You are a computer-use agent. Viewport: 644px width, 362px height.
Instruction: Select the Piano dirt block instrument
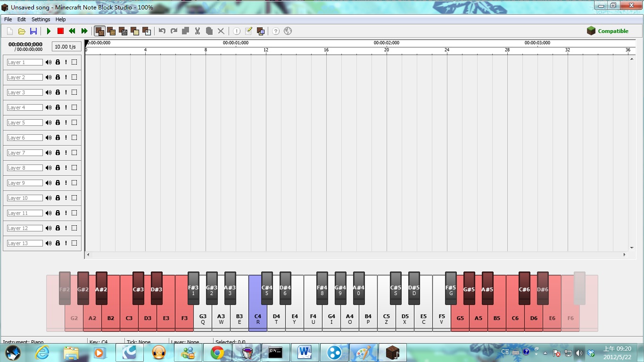tap(99, 31)
